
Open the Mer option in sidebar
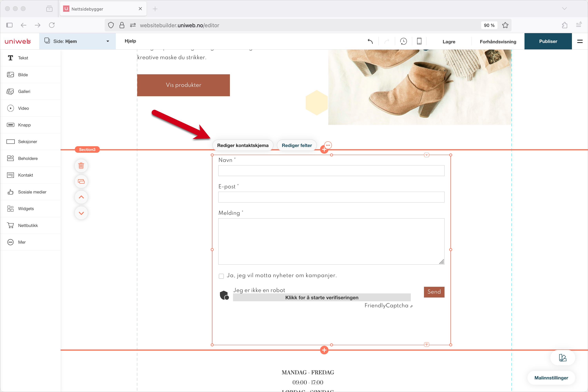[x=30, y=242]
